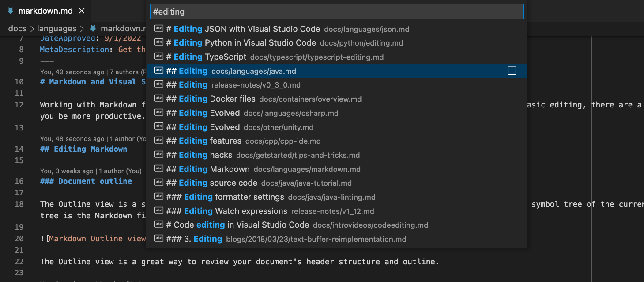644x282 pixels.
Task: Close the markdown.md tab
Action: [81, 11]
